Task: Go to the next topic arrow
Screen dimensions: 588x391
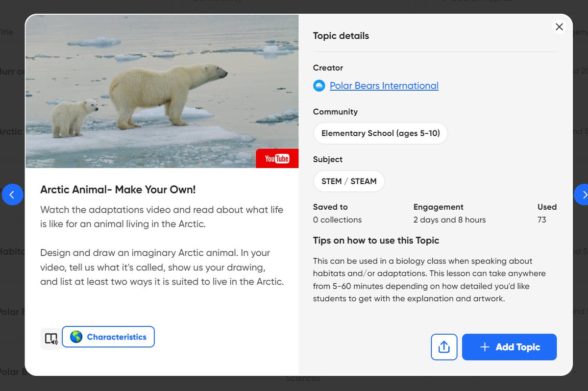Action: coord(582,195)
